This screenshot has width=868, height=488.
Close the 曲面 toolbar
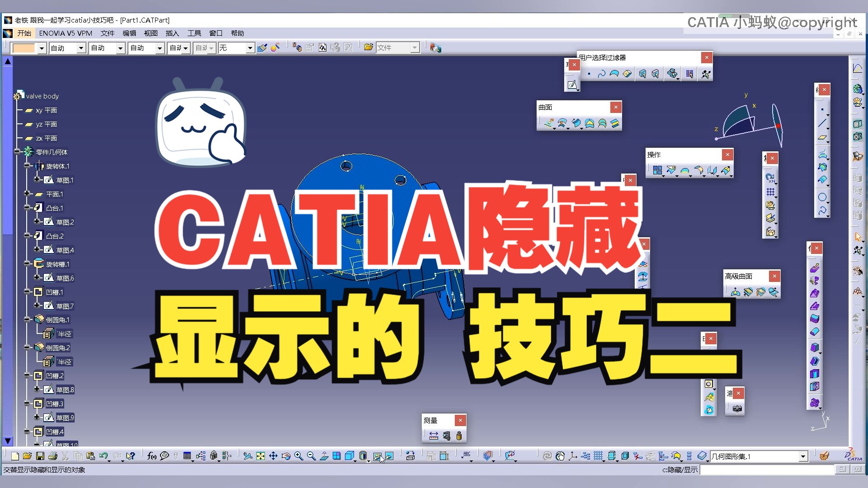[616, 107]
